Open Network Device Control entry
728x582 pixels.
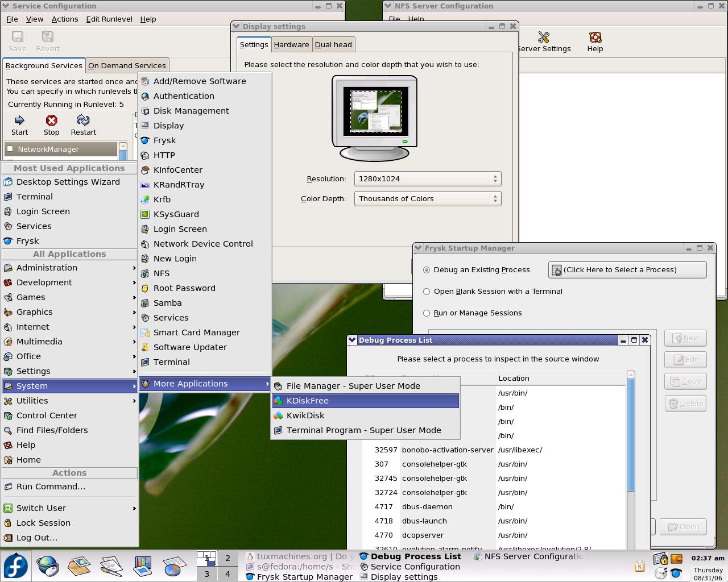[x=205, y=244]
